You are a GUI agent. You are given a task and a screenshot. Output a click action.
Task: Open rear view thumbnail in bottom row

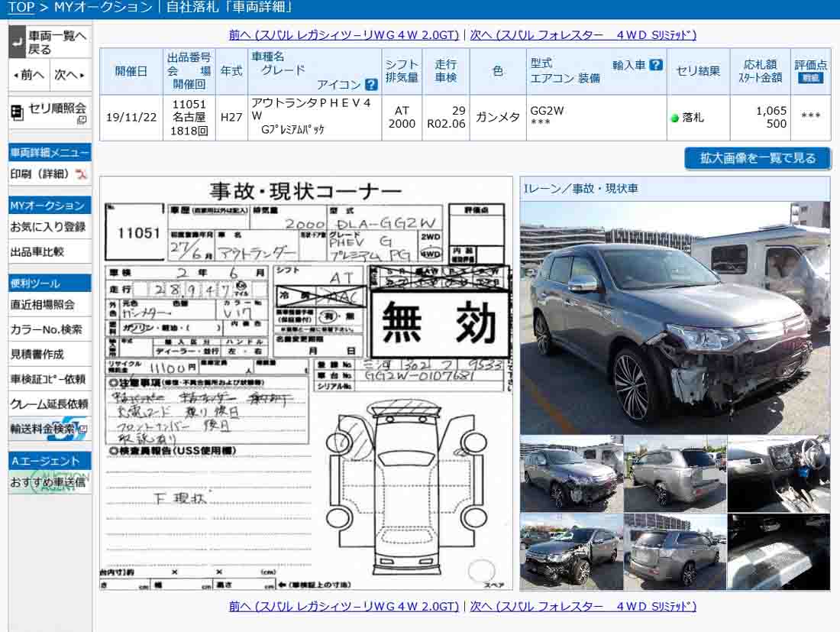point(675,552)
